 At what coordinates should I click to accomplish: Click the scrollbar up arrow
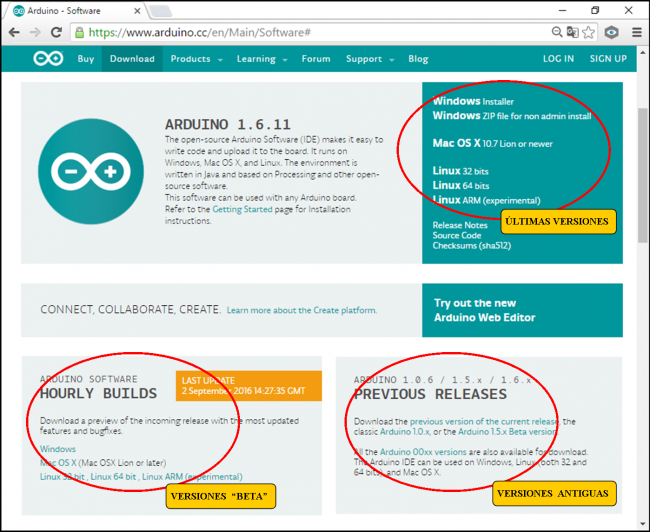pyautogui.click(x=643, y=52)
